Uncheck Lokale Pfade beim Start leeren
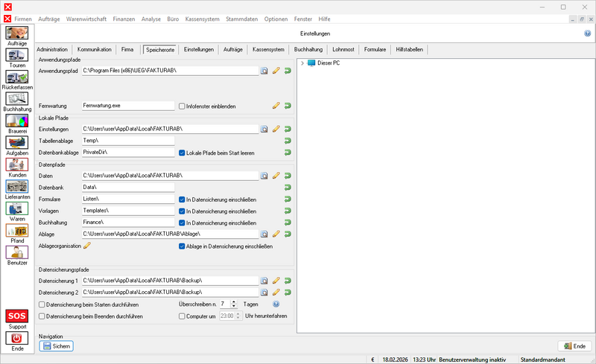This screenshot has height=364, width=596. tap(183, 153)
